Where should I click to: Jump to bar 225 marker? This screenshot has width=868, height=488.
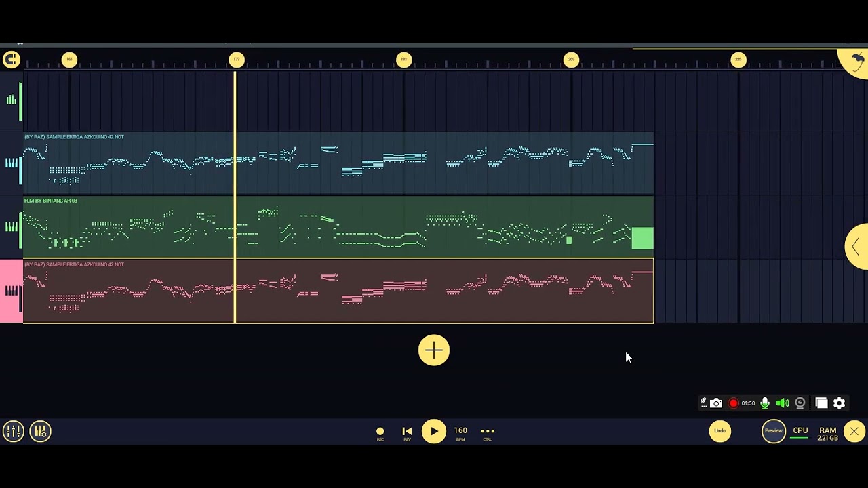pos(738,60)
